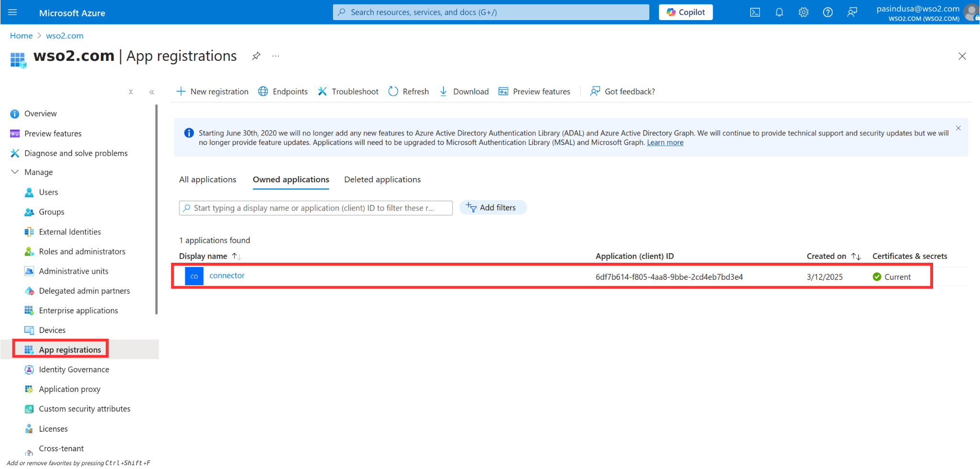Viewport: 980px width, 469px height.
Task: Click the created date 3/12/2025
Action: [824, 277]
